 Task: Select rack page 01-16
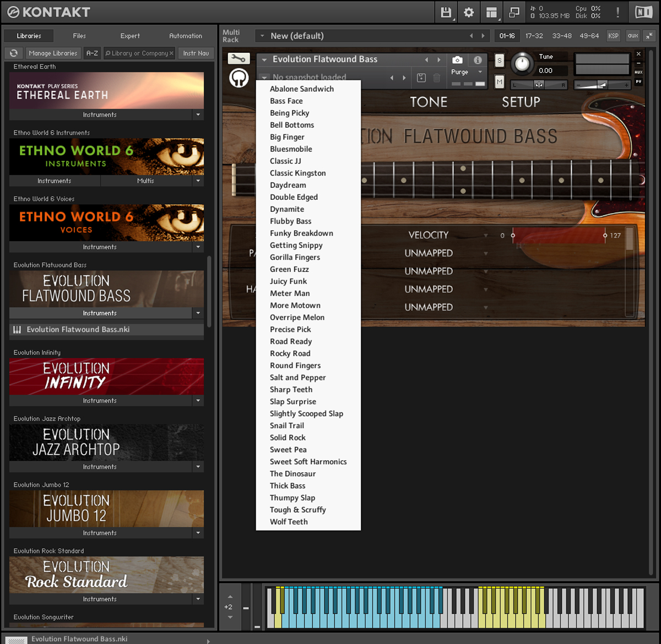pyautogui.click(x=507, y=36)
